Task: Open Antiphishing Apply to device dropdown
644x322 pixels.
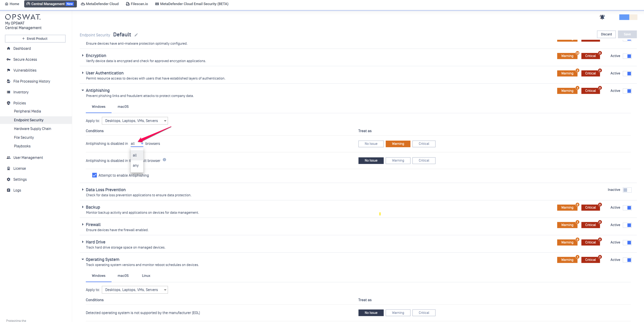Action: click(135, 121)
